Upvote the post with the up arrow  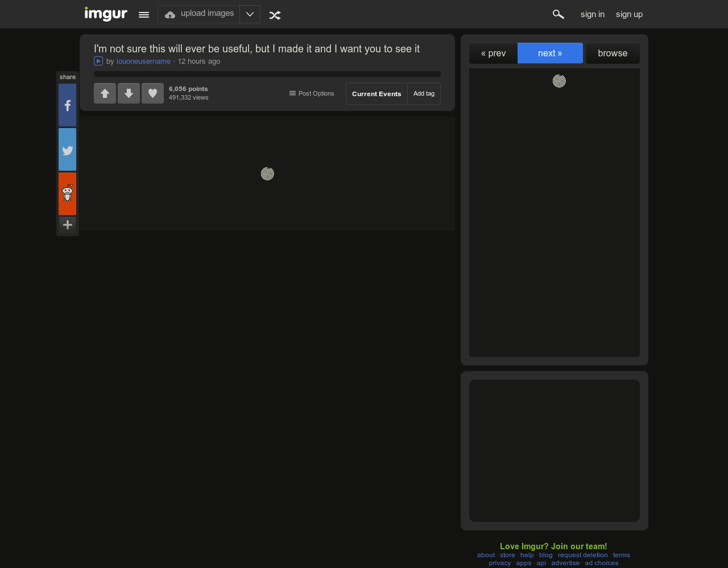[x=105, y=93]
